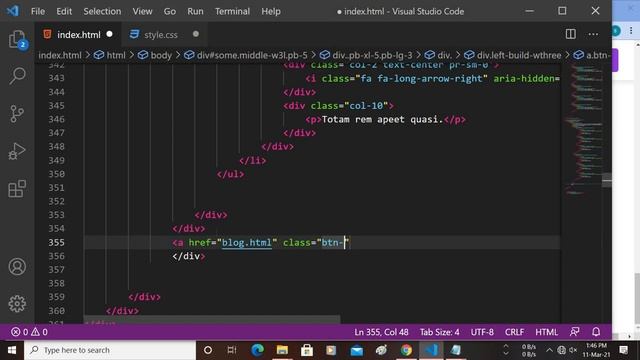Close style.css tab via unsaved dot
This screenshot has width=640, height=360.
196,34
